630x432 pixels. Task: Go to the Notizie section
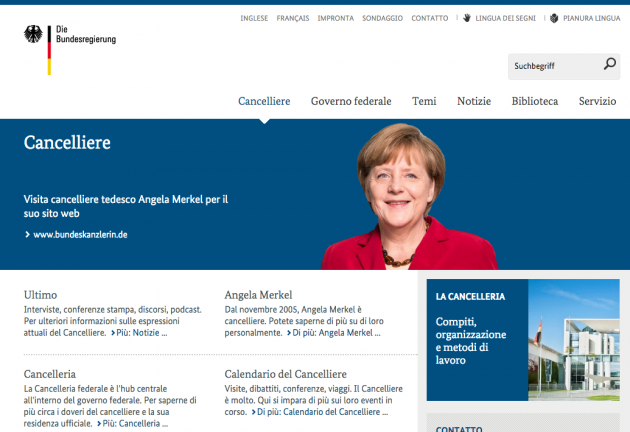point(474,101)
